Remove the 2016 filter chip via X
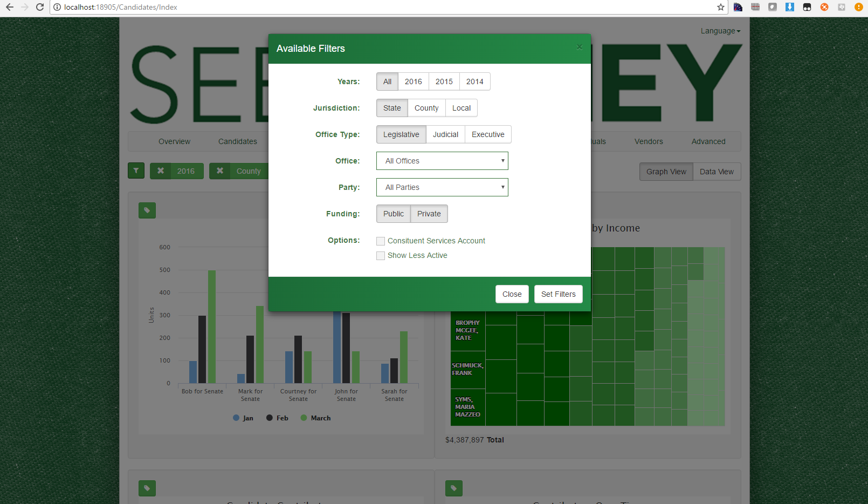868x504 pixels. click(x=161, y=171)
